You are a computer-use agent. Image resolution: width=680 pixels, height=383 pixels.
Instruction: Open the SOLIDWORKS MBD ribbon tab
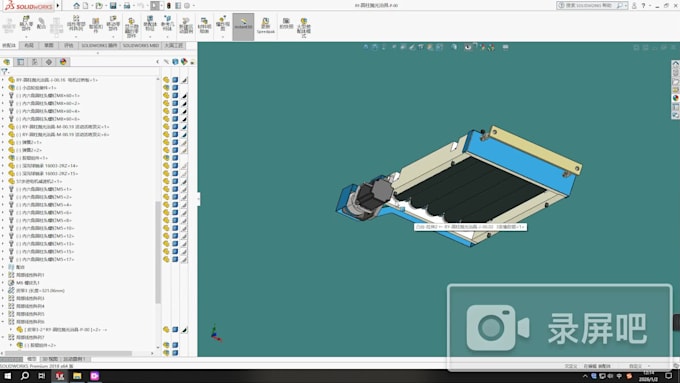click(141, 46)
